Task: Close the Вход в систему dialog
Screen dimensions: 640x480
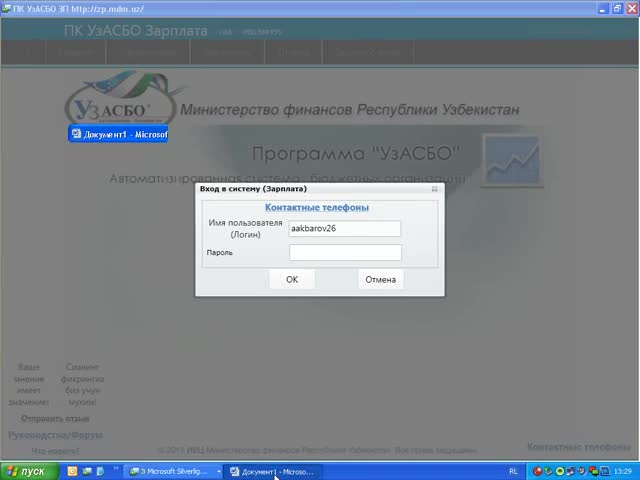Action: (435, 189)
